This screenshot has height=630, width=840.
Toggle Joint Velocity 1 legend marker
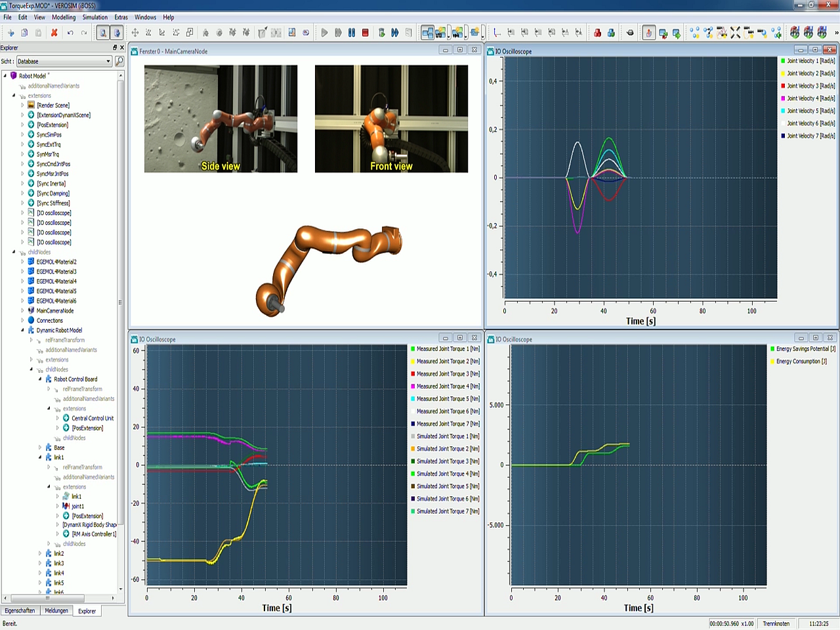click(783, 61)
